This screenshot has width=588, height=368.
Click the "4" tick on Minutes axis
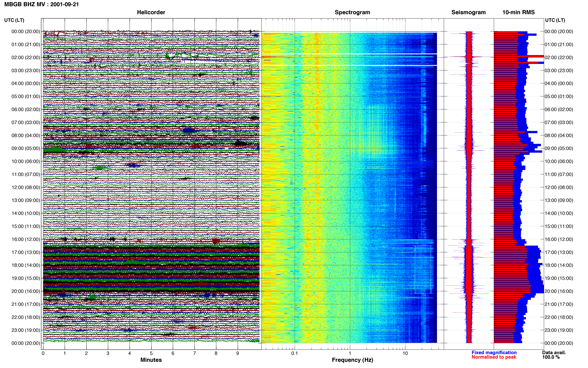(130, 353)
